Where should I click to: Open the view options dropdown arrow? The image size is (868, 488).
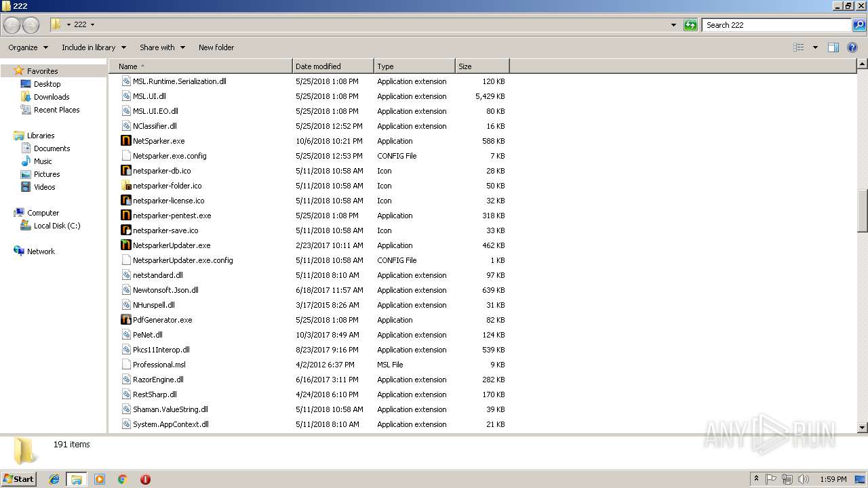click(x=815, y=47)
